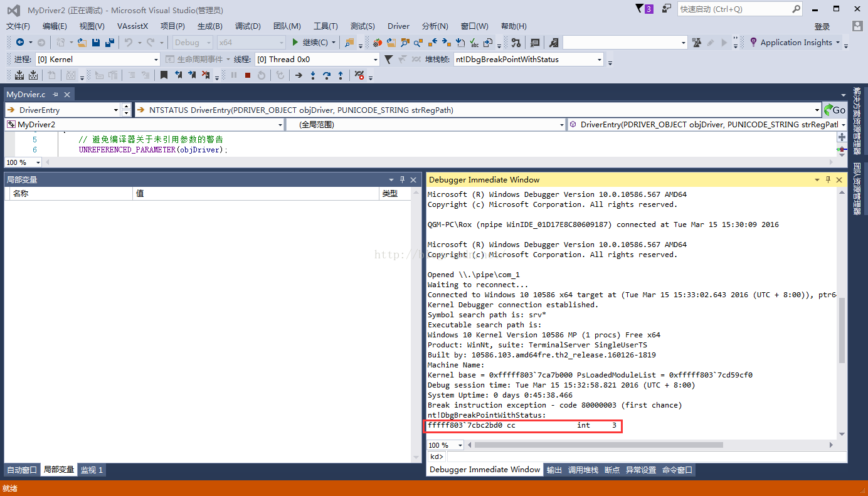Open the 文件(F) menu
Image resolution: width=868 pixels, height=496 pixels.
pyautogui.click(x=18, y=26)
